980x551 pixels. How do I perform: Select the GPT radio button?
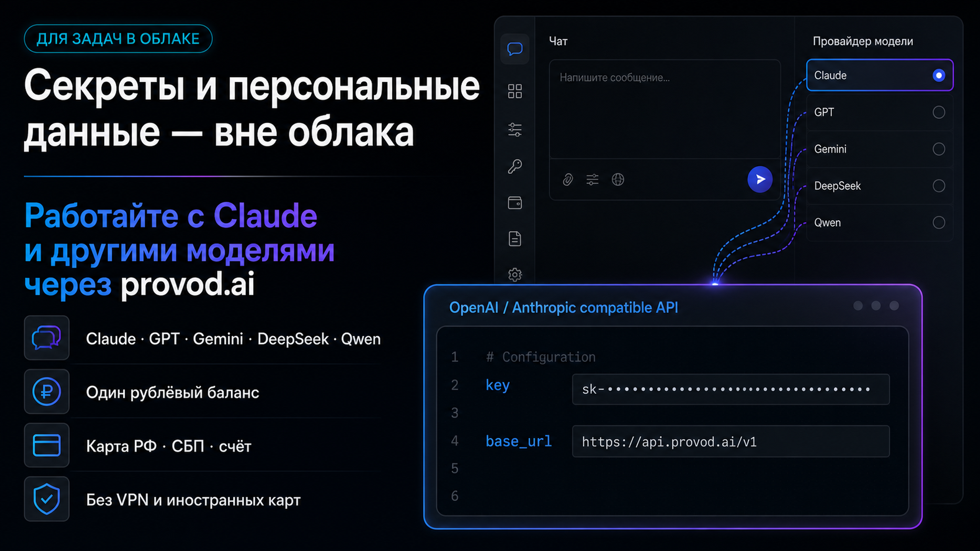939,112
